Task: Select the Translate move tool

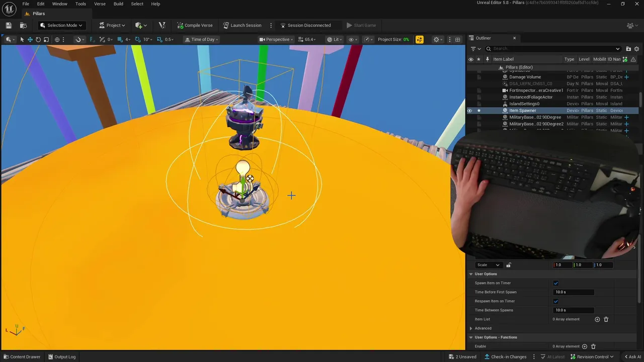Action: coord(30,39)
